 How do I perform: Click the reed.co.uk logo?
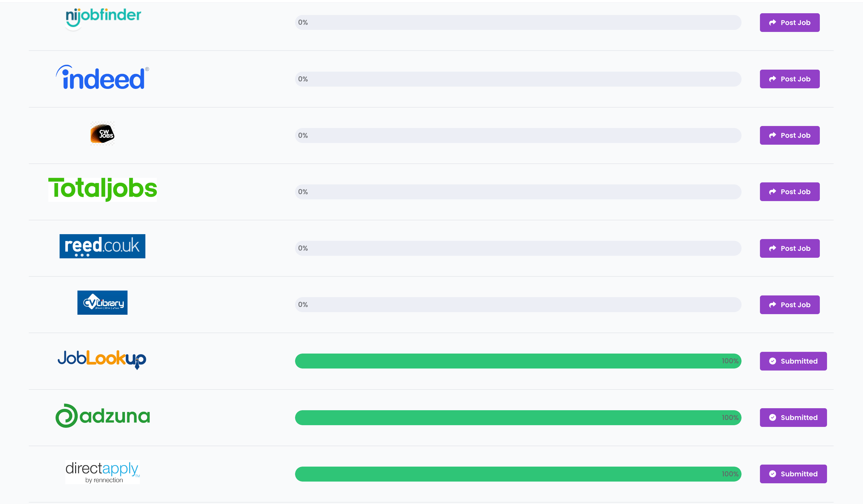(x=102, y=246)
